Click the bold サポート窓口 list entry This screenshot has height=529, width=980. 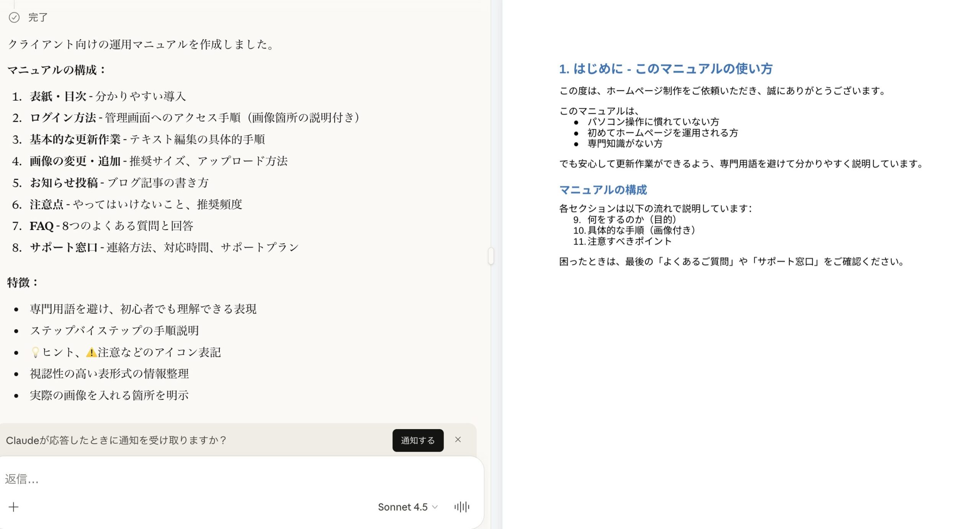tap(64, 247)
